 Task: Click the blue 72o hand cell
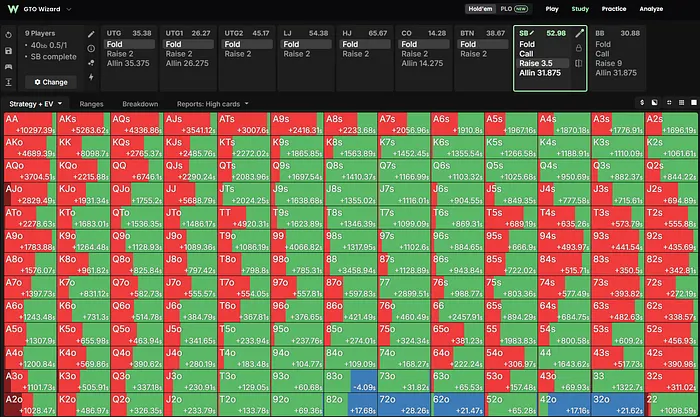tap(404, 404)
